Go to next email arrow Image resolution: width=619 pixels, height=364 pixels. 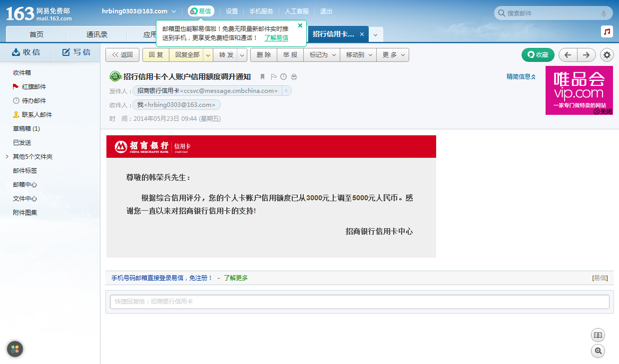tap(587, 55)
